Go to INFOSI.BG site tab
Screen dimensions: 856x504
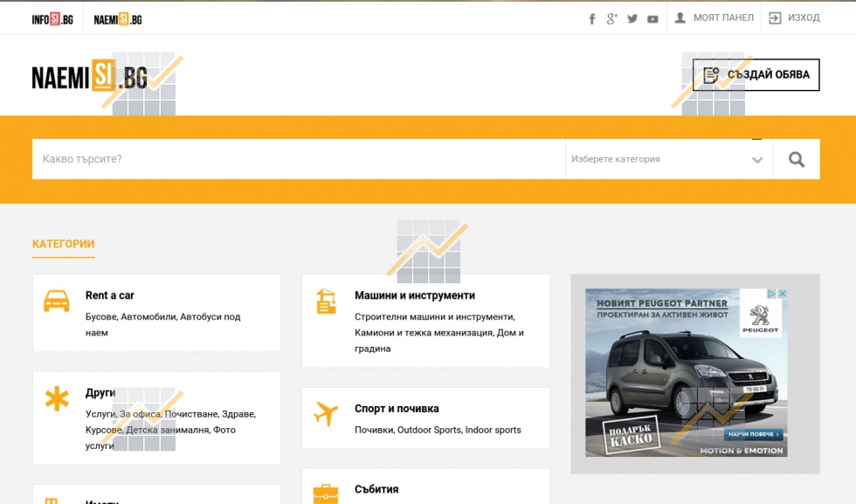[52, 20]
